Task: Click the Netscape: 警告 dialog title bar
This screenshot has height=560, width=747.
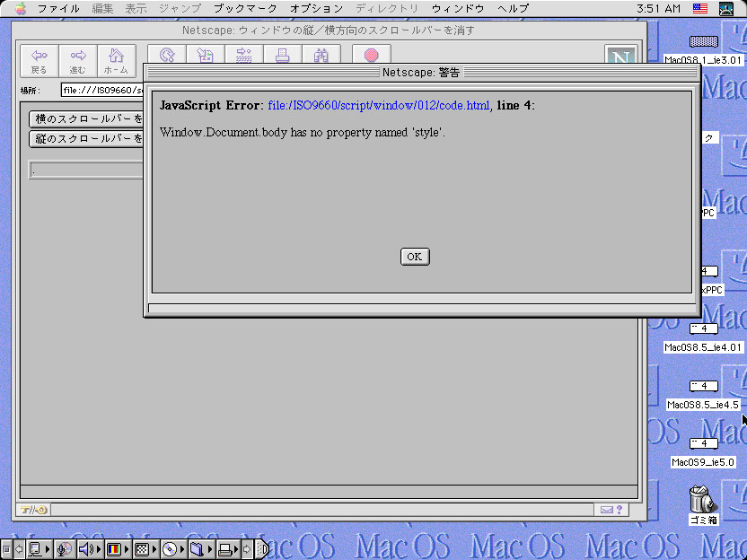Action: click(422, 72)
